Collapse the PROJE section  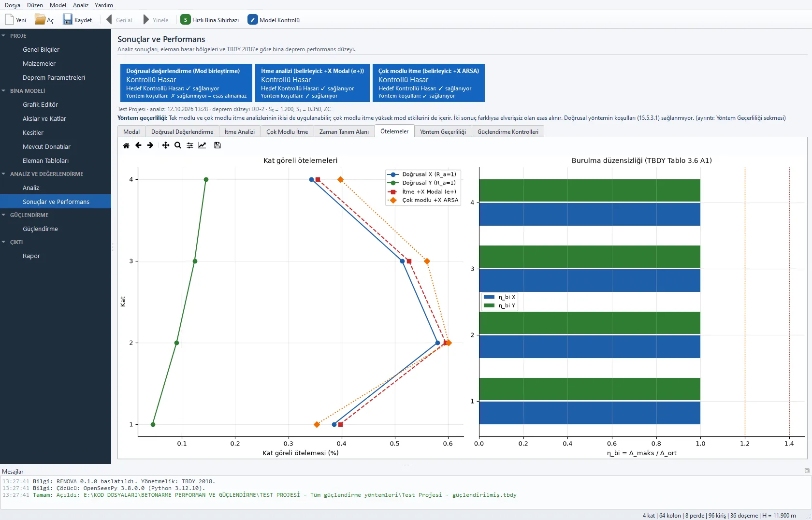[x=4, y=36]
